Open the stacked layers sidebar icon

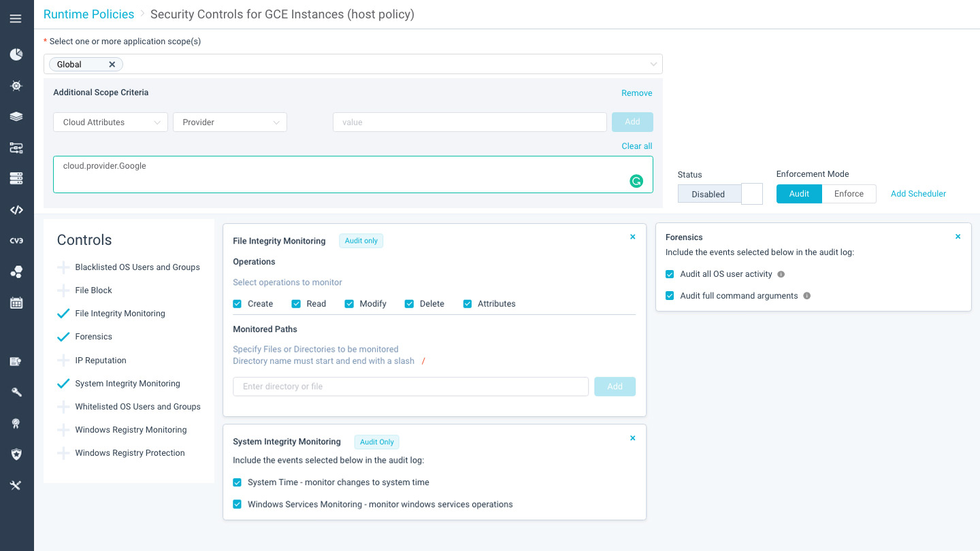click(16, 116)
